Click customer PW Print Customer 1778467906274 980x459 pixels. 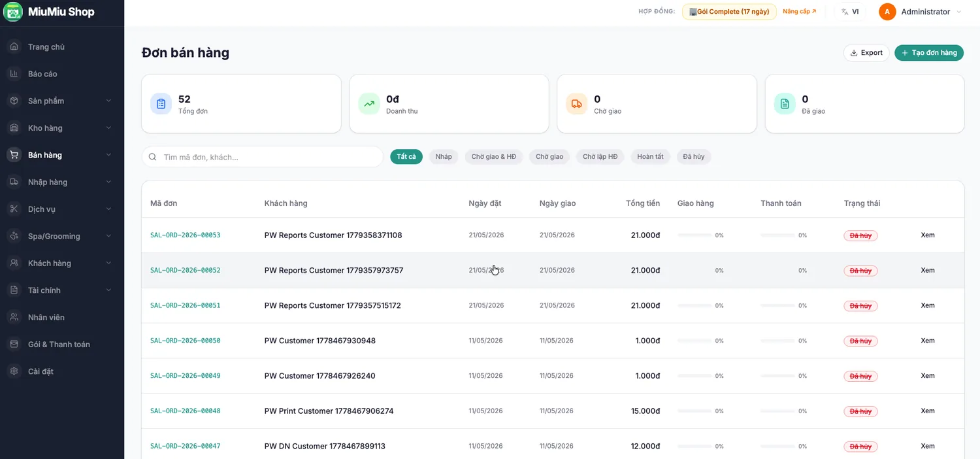coord(329,411)
